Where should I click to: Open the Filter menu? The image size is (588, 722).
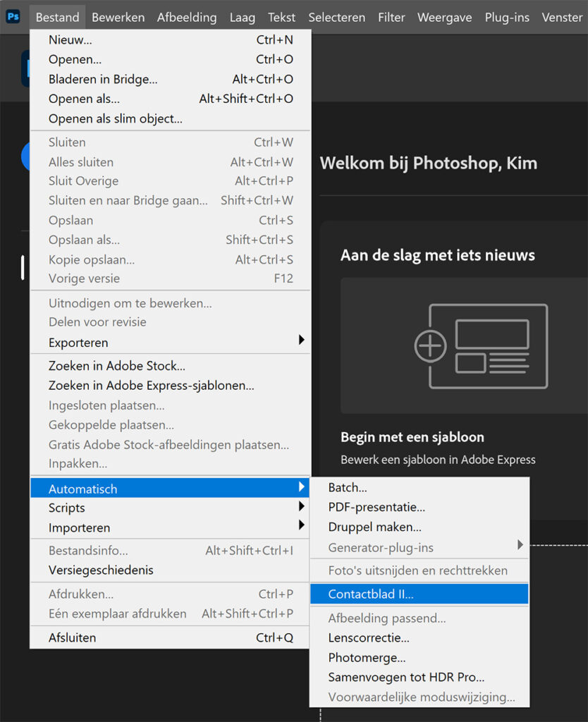[391, 17]
